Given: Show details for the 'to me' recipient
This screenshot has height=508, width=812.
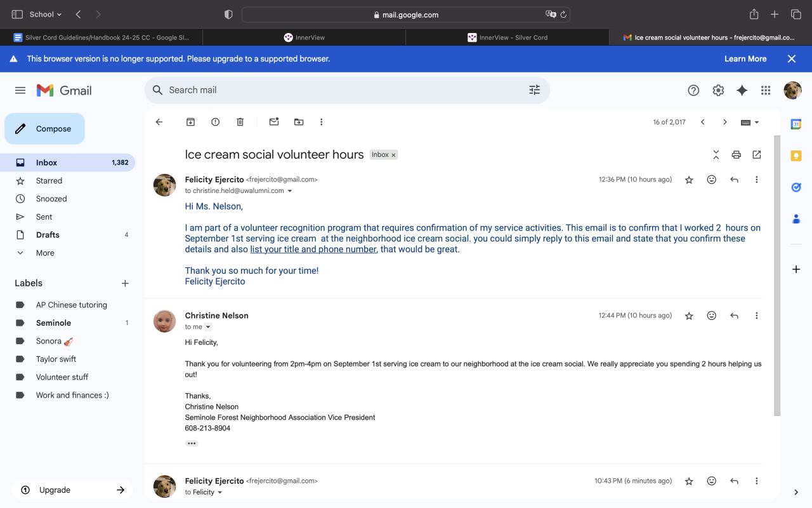Looking at the screenshot, I should tap(208, 327).
